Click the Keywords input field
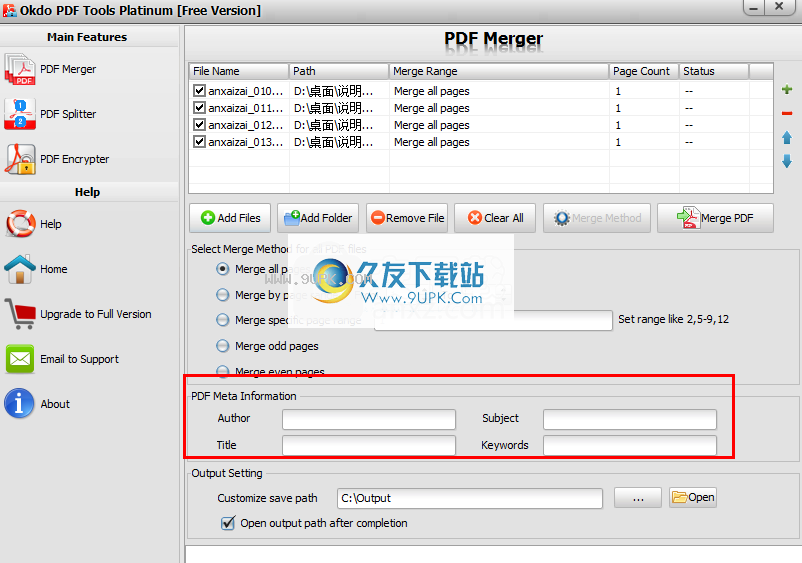Screen dimensions: 802x563 tap(630, 445)
